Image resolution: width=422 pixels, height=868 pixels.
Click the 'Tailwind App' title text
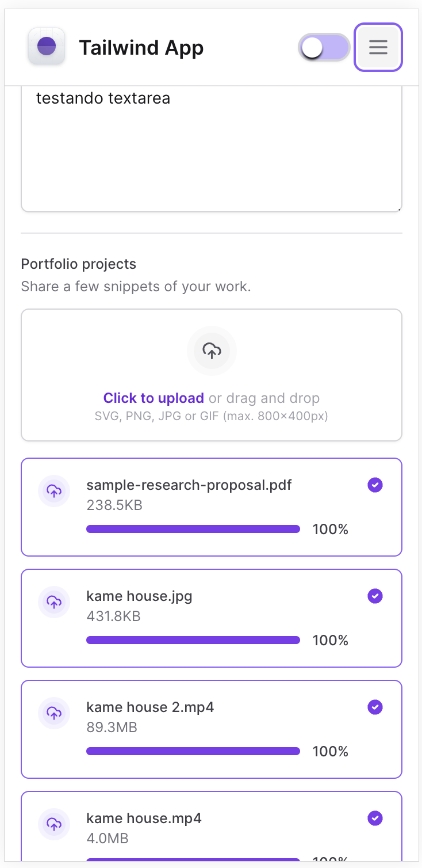pos(141,48)
